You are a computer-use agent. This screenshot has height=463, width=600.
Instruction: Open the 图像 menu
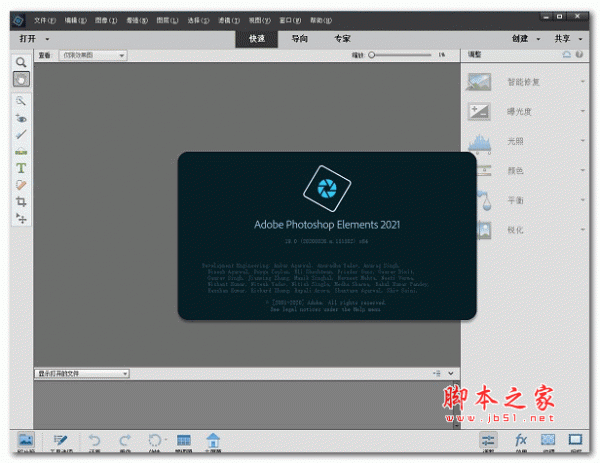106,20
